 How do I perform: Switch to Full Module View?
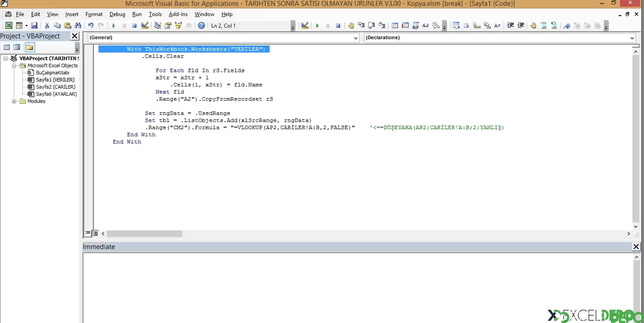point(95,233)
